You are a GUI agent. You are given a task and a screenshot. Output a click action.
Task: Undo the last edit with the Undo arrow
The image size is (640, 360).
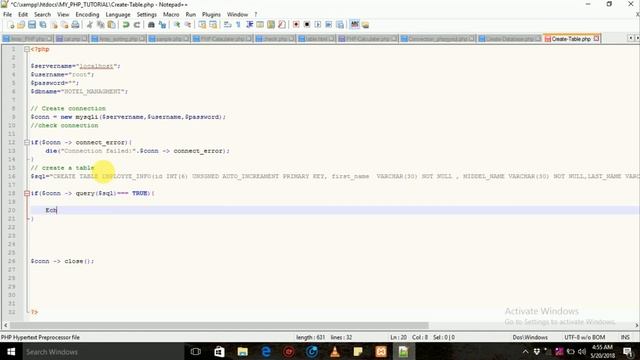click(126, 25)
